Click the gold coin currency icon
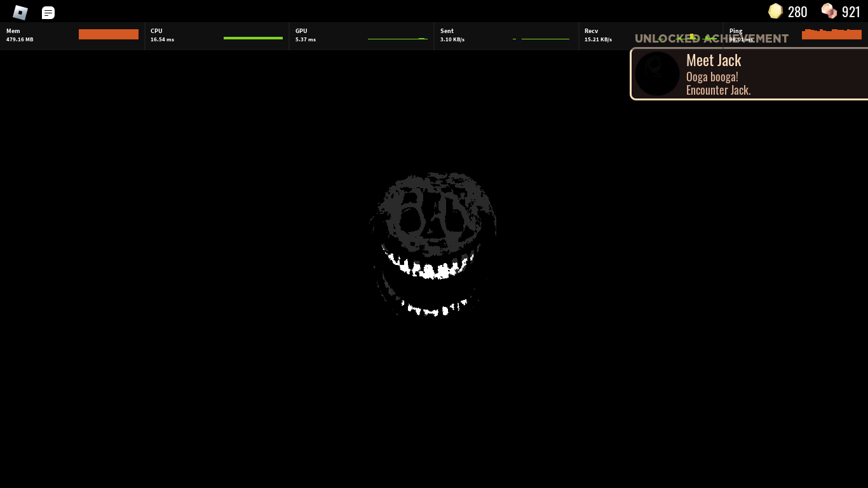 coord(775,11)
